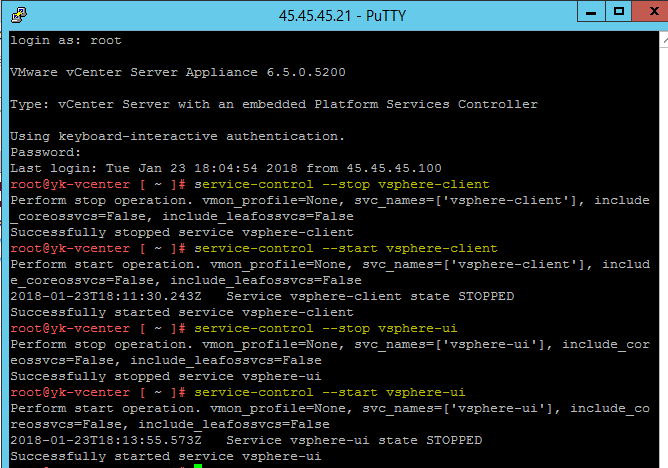The width and height of the screenshot is (668, 468).
Task: Click the '--start vsphere-client' command text
Action: pyautogui.click(x=346, y=248)
